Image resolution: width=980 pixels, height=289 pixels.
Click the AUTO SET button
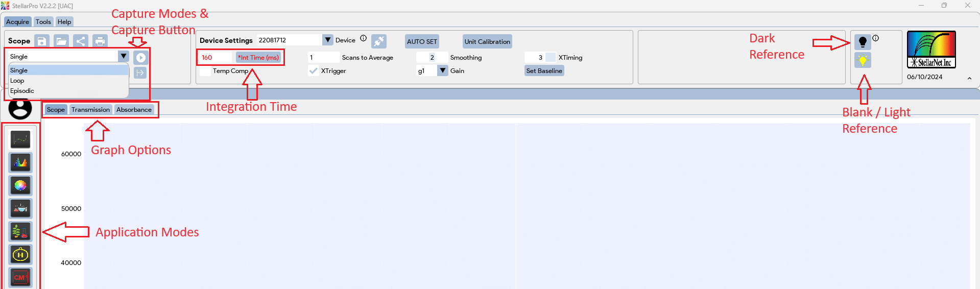tap(422, 42)
